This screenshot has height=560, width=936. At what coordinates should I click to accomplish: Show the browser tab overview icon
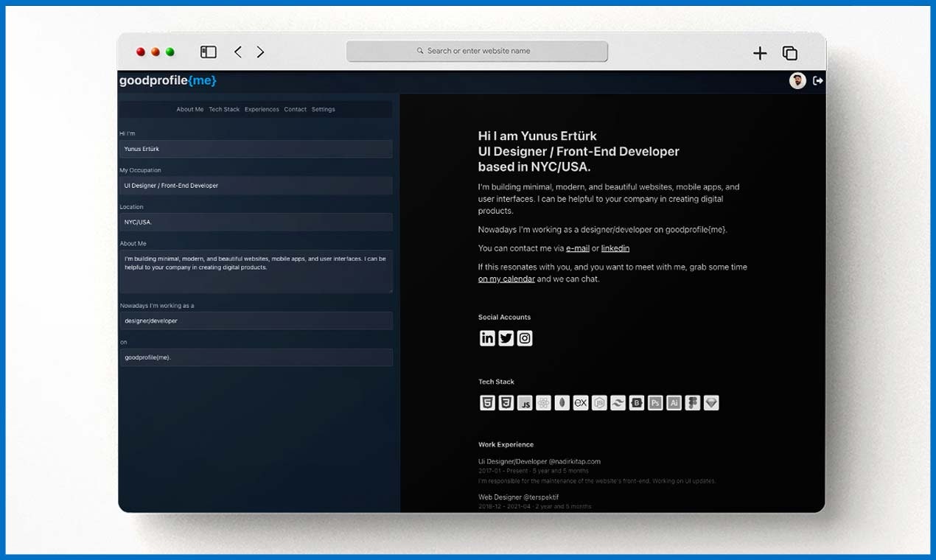pos(790,53)
